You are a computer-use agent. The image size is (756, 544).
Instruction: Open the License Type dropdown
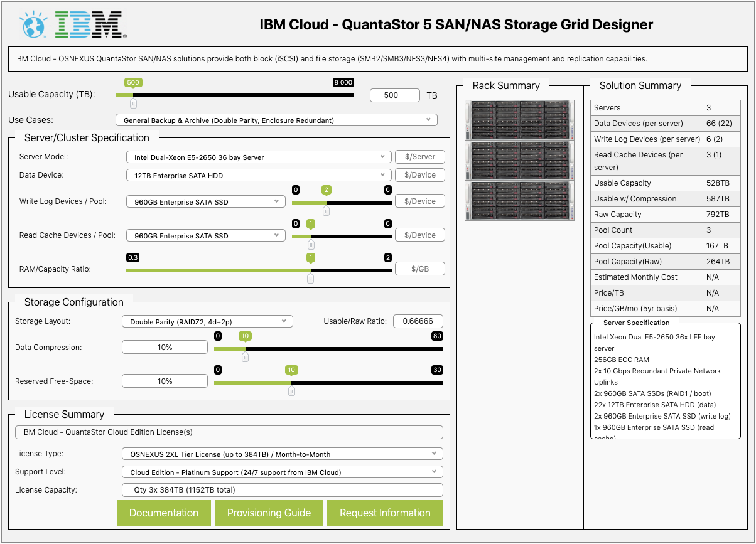click(x=282, y=454)
